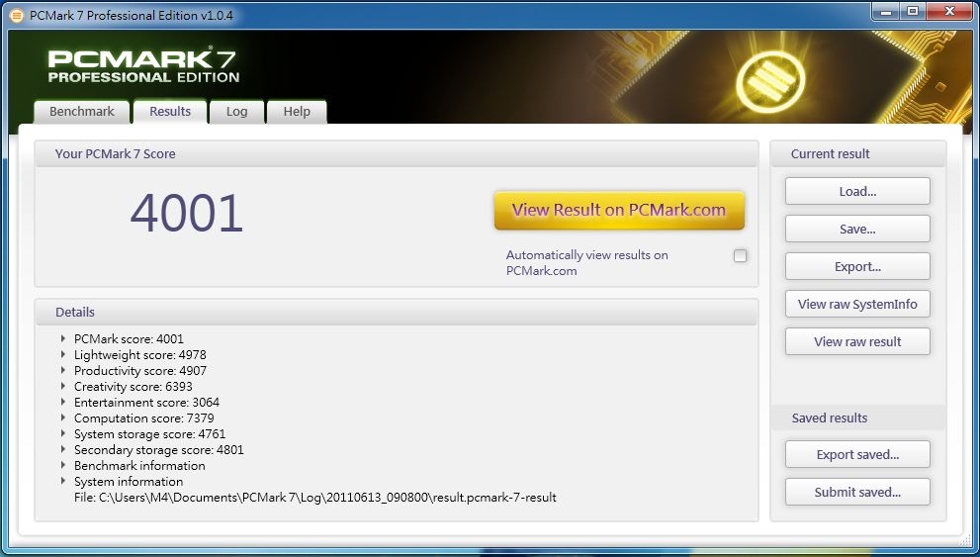Expand Creativity score tree item
This screenshot has height=557, width=980.
(x=63, y=387)
